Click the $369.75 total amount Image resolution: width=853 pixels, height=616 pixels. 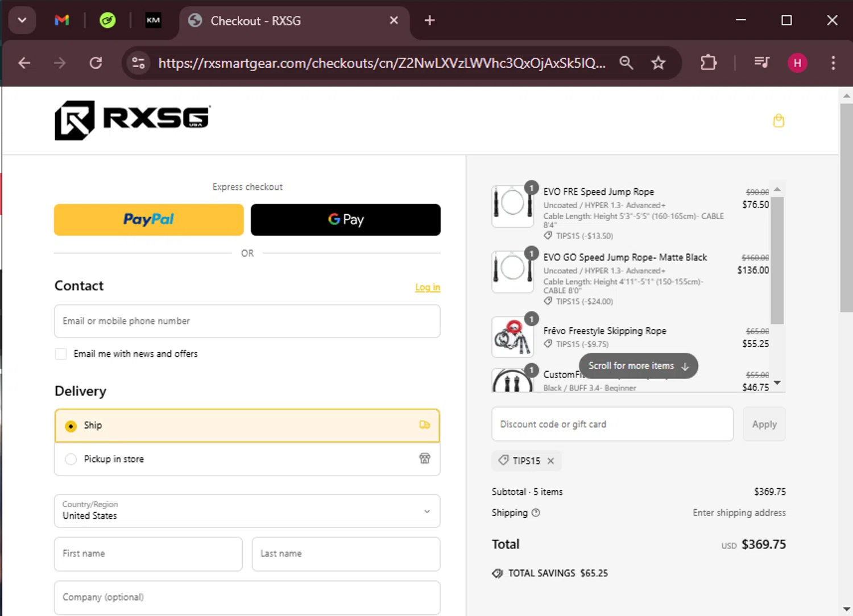click(x=764, y=544)
